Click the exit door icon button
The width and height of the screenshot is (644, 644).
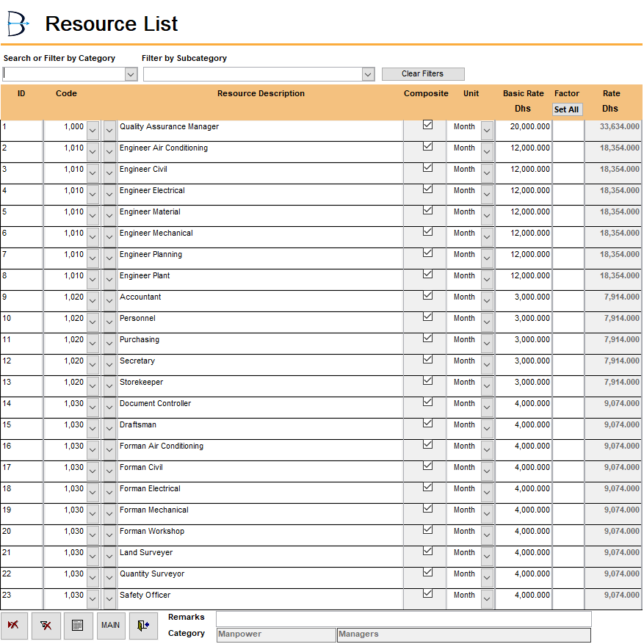143,626
